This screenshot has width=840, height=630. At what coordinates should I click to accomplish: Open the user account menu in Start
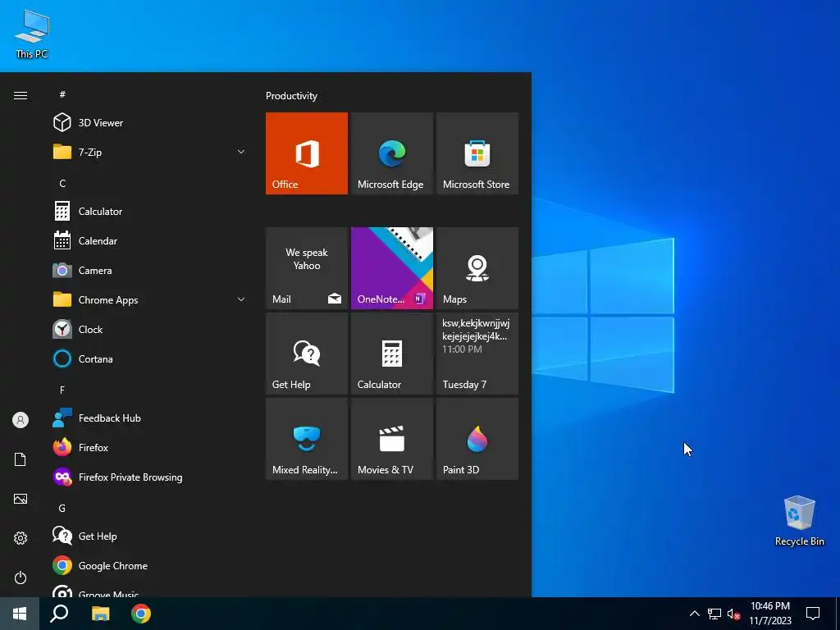pyautogui.click(x=21, y=420)
